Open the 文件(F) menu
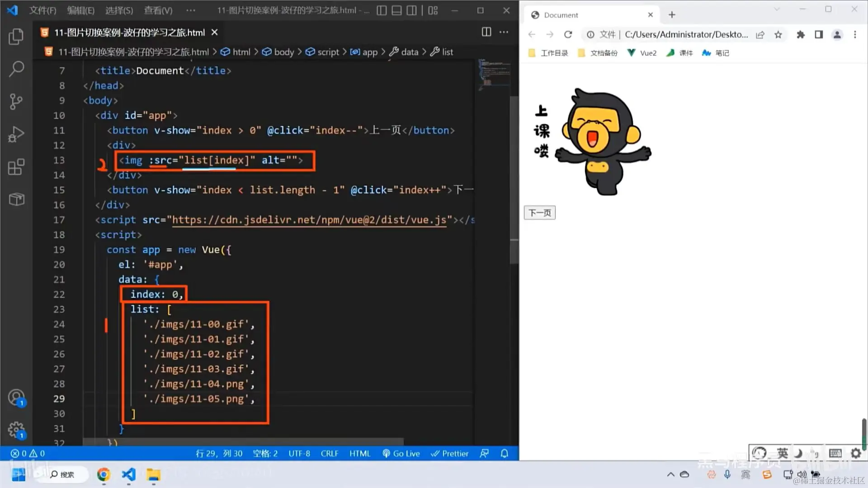The height and width of the screenshot is (488, 868). coord(42,10)
